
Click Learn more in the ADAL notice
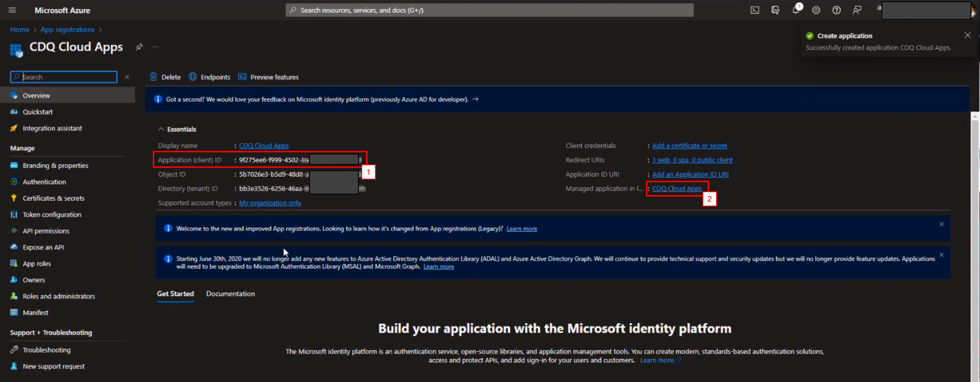(x=439, y=267)
